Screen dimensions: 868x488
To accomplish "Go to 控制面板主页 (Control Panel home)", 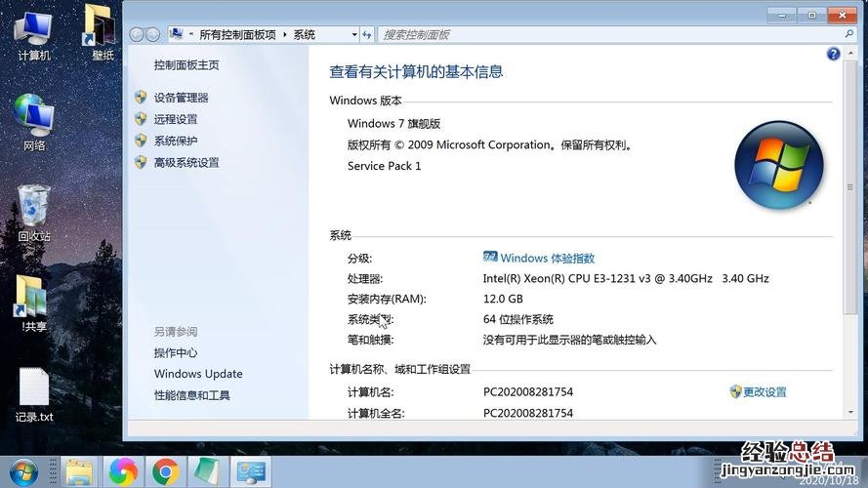I will coord(186,65).
